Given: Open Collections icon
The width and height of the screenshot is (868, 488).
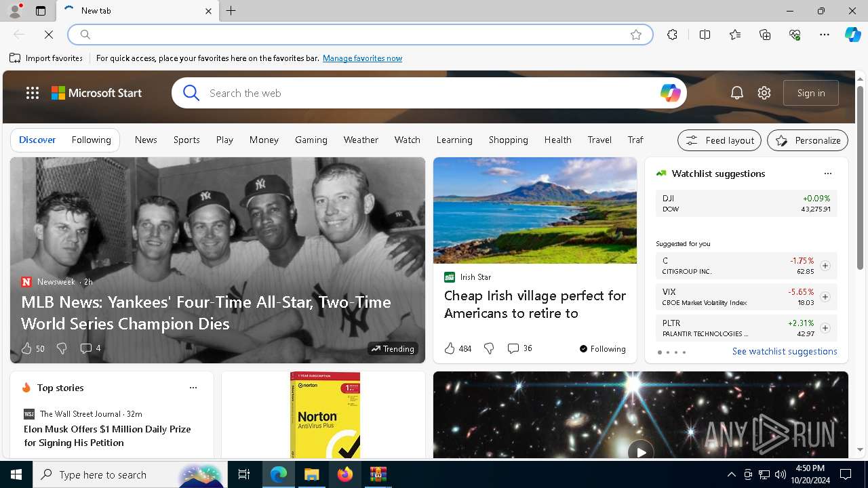Looking at the screenshot, I should point(765,35).
